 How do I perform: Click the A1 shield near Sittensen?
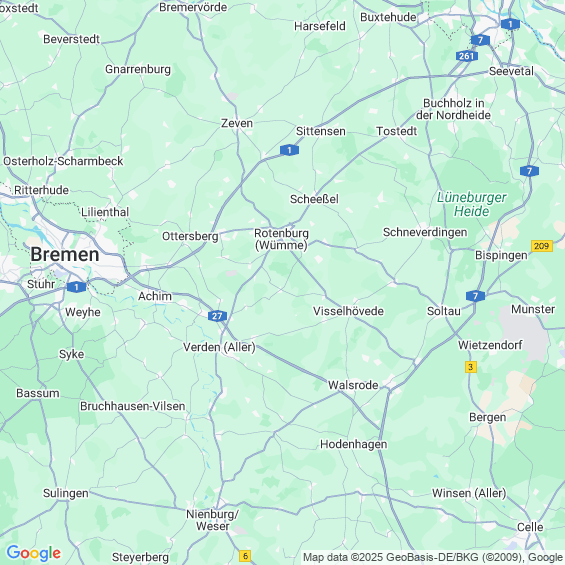click(289, 150)
